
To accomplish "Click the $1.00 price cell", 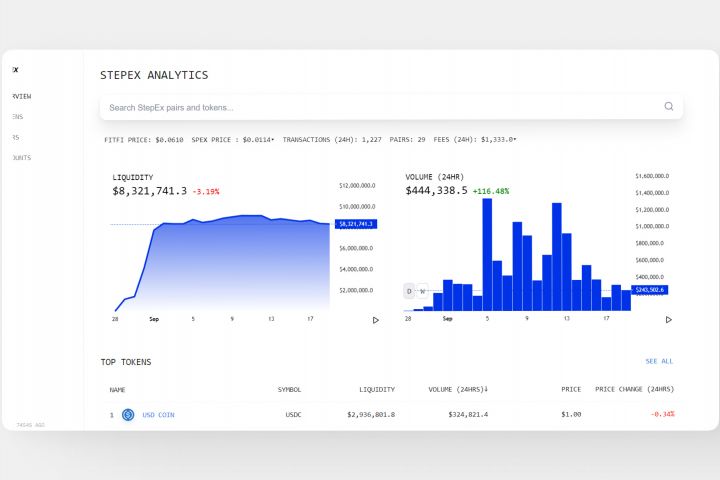I will (x=571, y=414).
